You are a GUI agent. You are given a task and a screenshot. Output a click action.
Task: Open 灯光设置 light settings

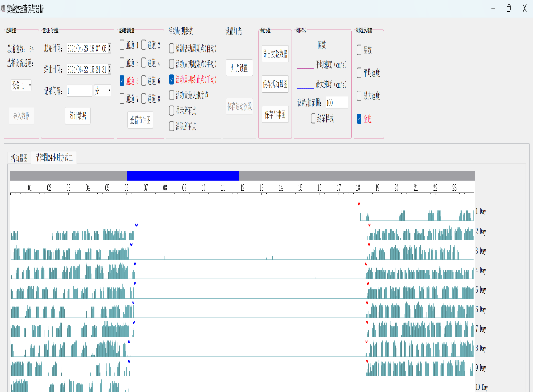[239, 68]
